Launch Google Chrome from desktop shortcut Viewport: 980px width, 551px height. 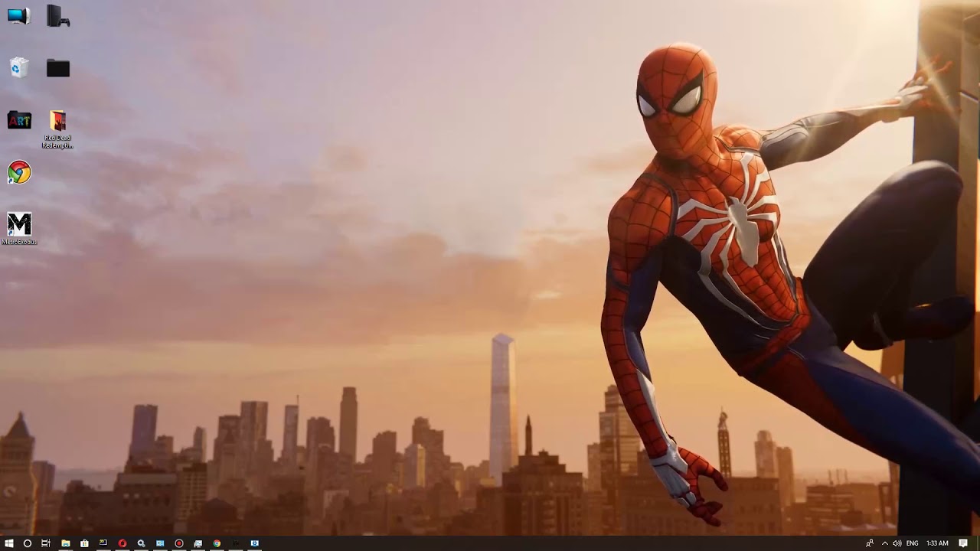19,172
